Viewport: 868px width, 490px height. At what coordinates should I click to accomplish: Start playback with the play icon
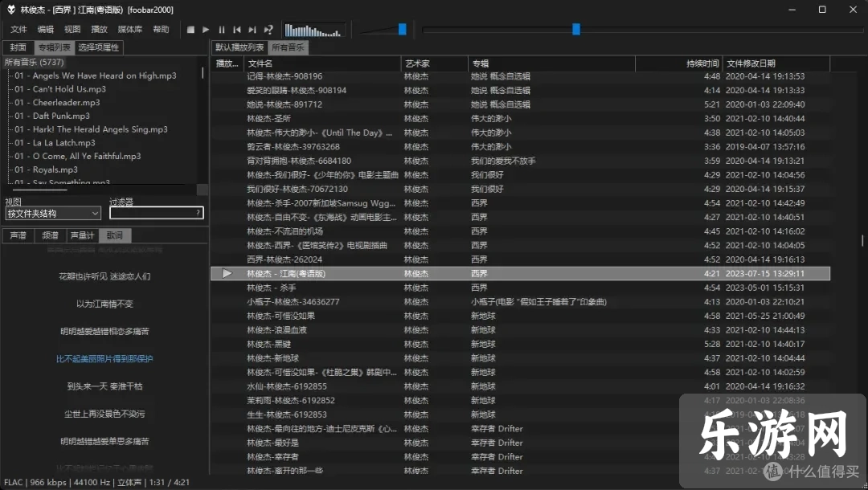(x=206, y=30)
